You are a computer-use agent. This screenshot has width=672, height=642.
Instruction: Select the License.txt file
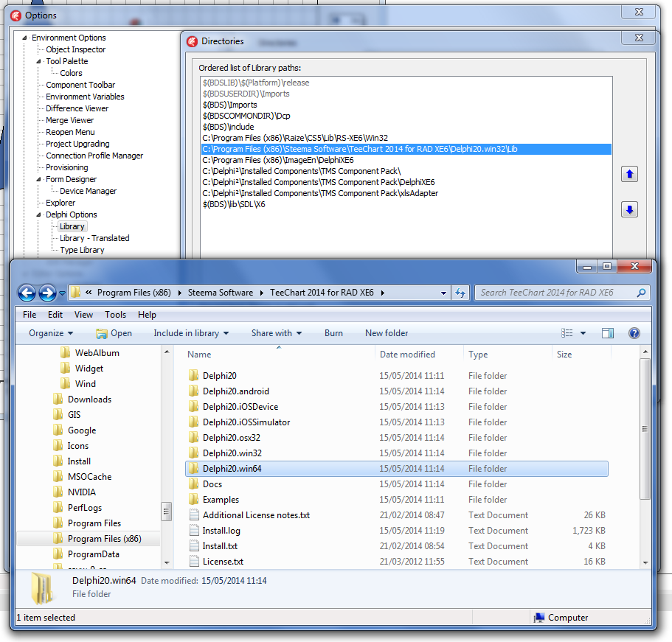223,561
